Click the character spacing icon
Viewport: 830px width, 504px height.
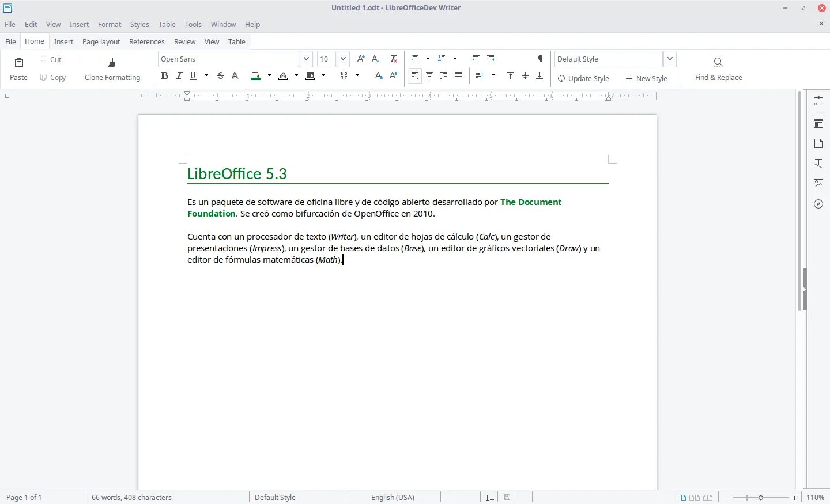point(344,76)
